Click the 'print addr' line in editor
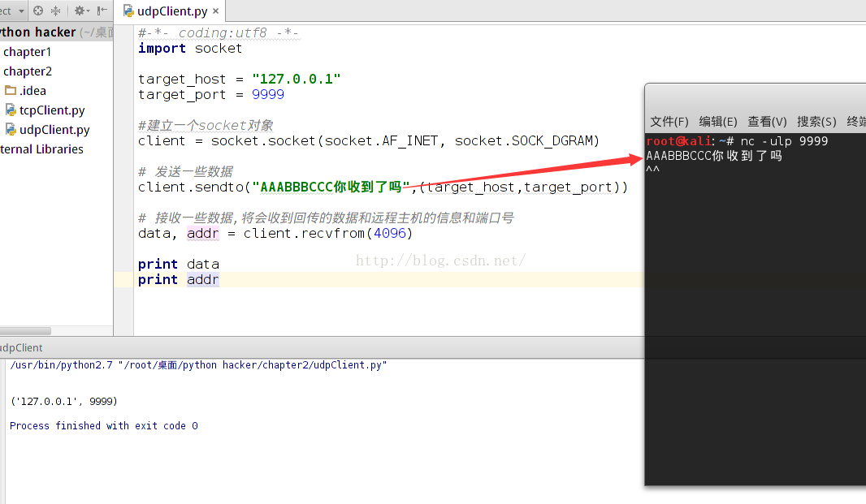Image resolution: width=866 pixels, height=504 pixels. tap(179, 280)
